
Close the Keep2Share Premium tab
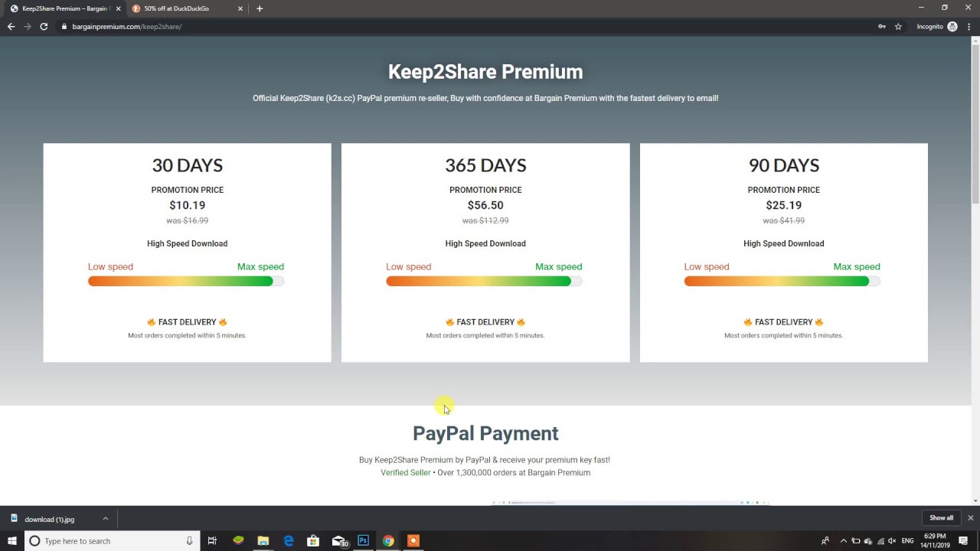tap(118, 8)
